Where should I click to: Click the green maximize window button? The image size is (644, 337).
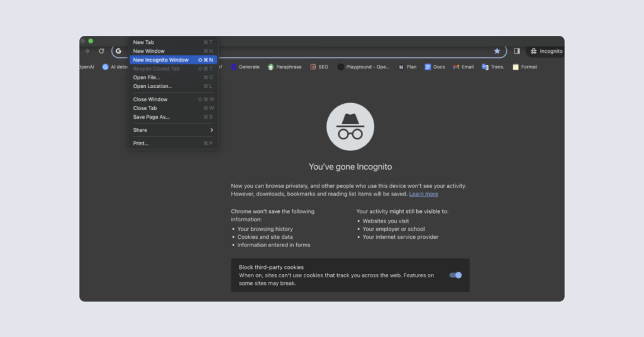(91, 41)
